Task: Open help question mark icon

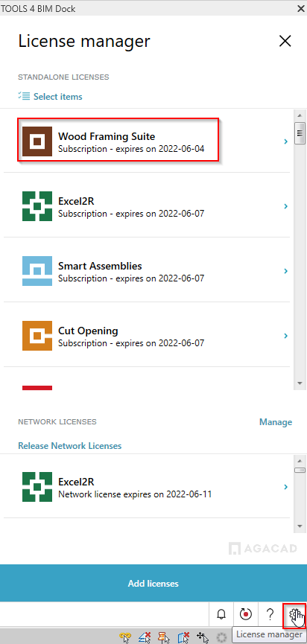Action: (x=270, y=614)
